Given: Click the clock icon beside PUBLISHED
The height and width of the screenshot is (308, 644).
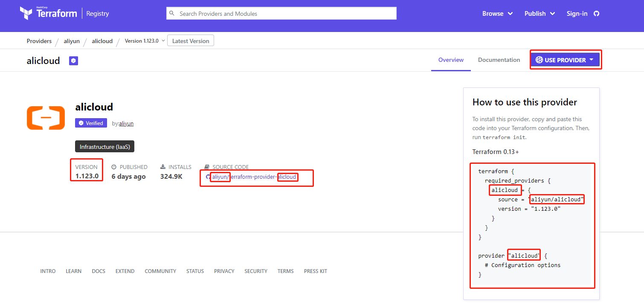Looking at the screenshot, I should click(x=114, y=167).
